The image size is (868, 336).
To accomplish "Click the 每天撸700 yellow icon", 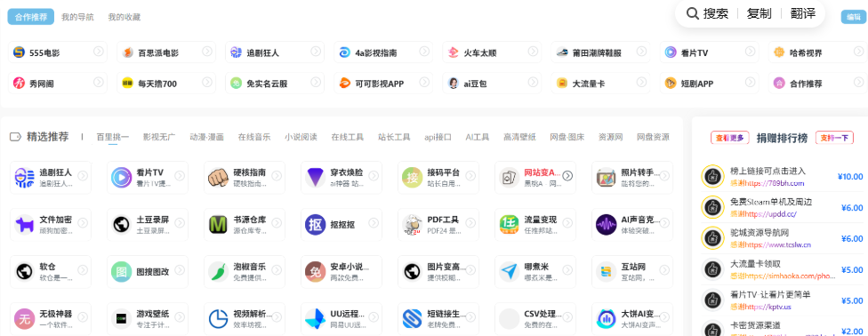I will click(128, 84).
